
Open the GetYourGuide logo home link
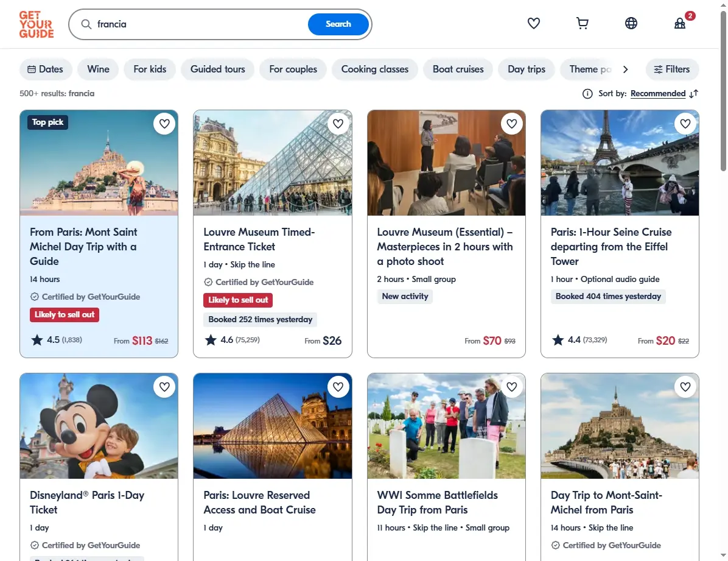coord(36,24)
